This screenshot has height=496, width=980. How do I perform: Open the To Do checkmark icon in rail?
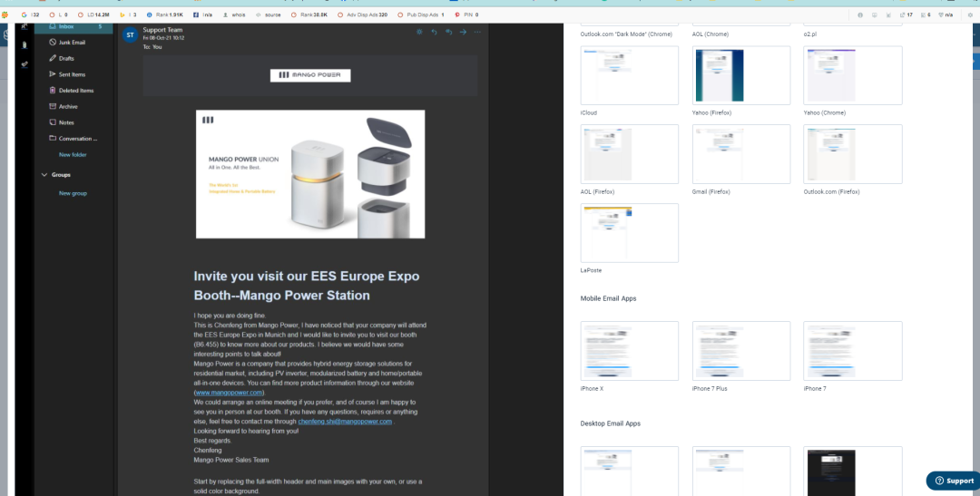pyautogui.click(x=24, y=63)
